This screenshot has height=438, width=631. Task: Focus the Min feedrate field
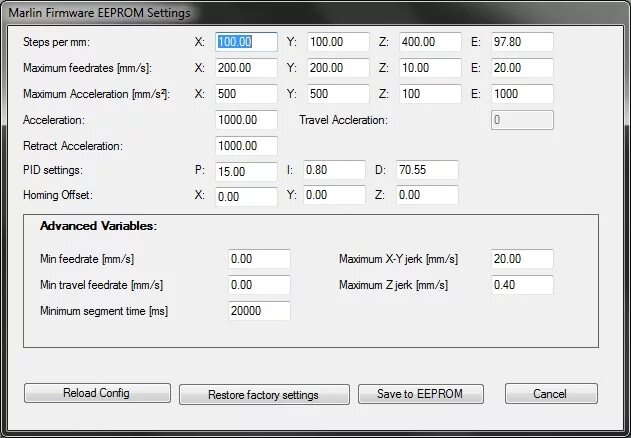click(260, 259)
